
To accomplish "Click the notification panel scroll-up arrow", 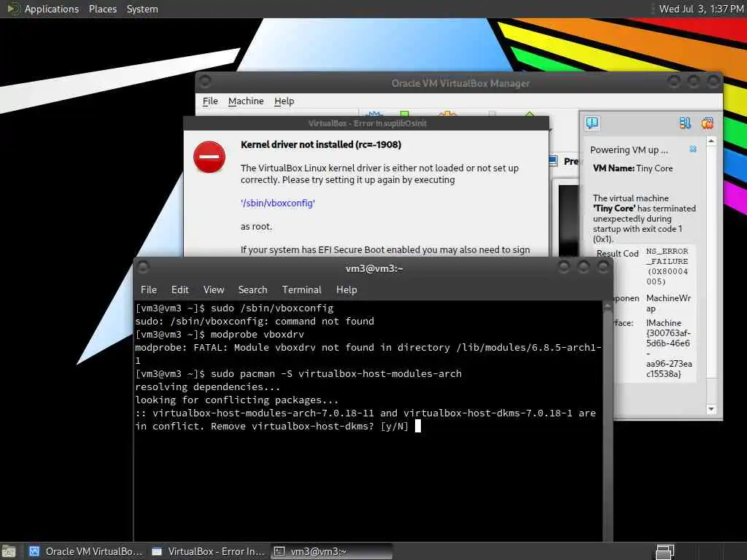I will coord(711,141).
